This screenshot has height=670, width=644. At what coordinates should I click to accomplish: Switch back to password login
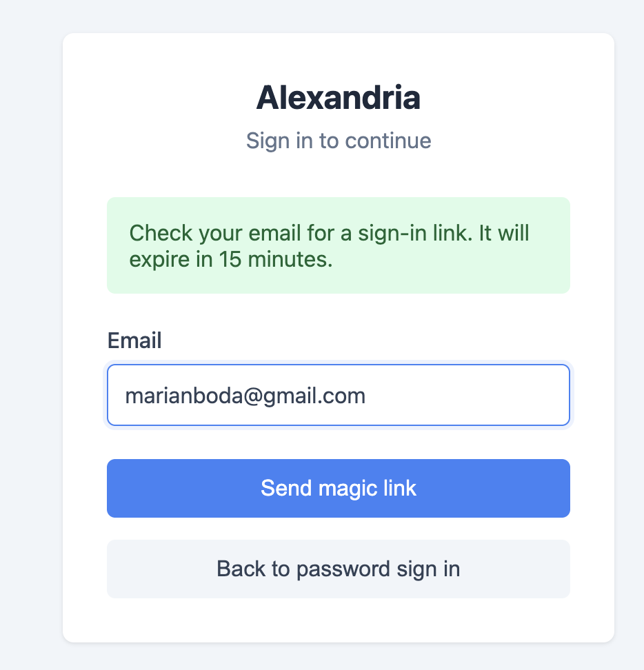(338, 569)
